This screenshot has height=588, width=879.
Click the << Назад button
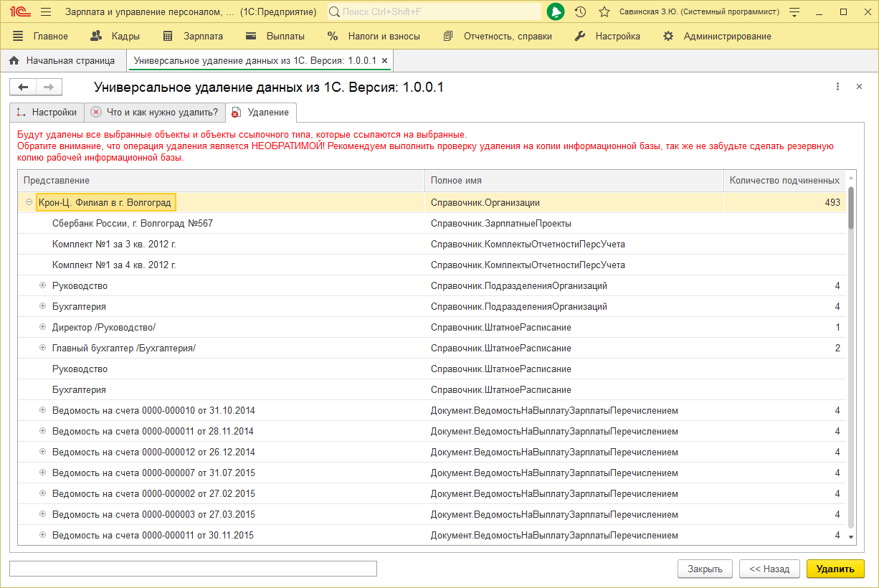click(x=769, y=569)
